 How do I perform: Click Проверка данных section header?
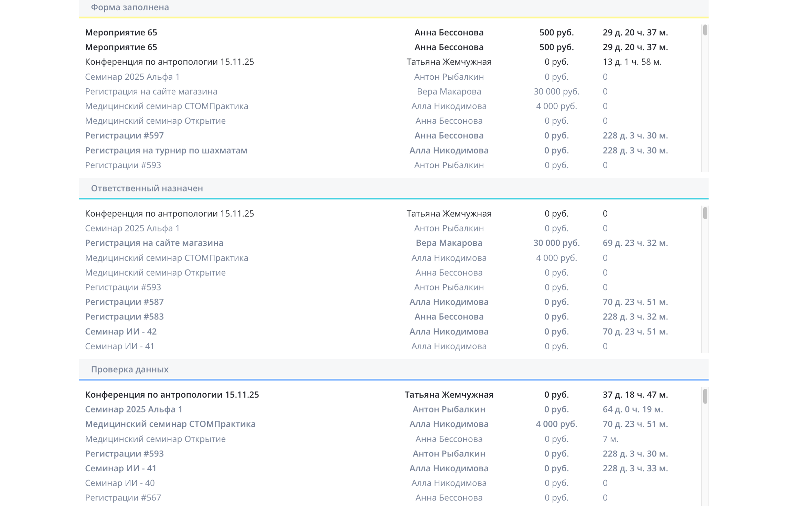130,369
